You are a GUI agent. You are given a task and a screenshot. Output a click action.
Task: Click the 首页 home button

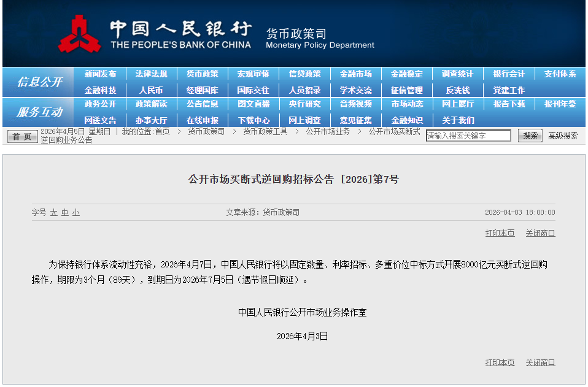coord(23,136)
